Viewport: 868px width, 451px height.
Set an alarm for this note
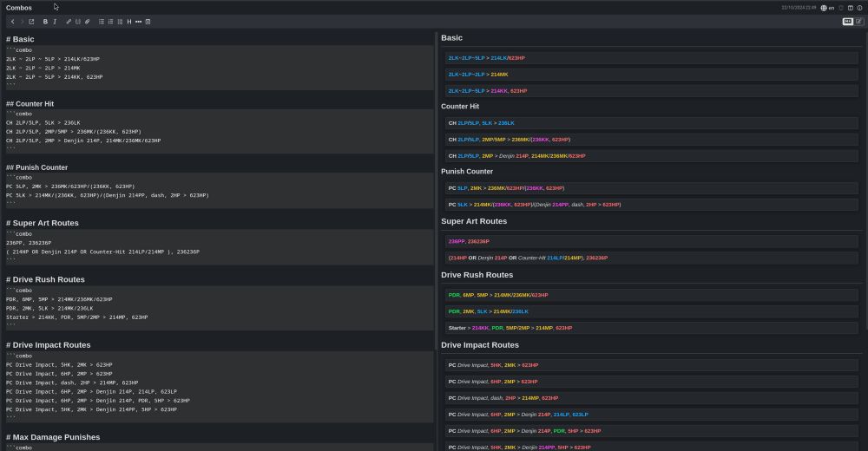tap(841, 8)
